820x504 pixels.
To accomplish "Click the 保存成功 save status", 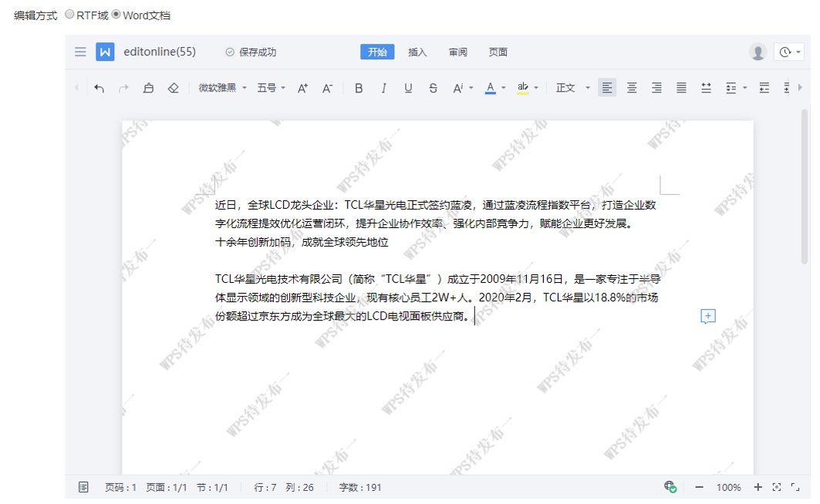I will (x=251, y=52).
